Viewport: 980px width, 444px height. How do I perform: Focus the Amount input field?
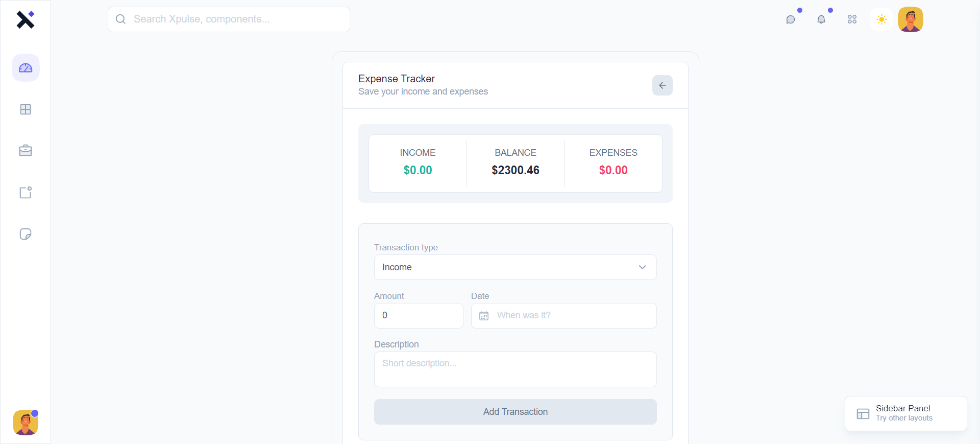click(419, 316)
